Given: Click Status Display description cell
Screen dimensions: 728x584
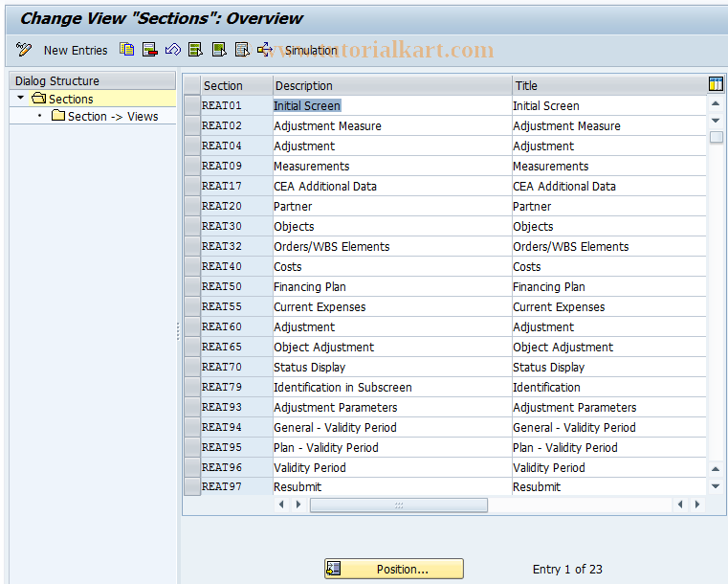Looking at the screenshot, I should (392, 367).
